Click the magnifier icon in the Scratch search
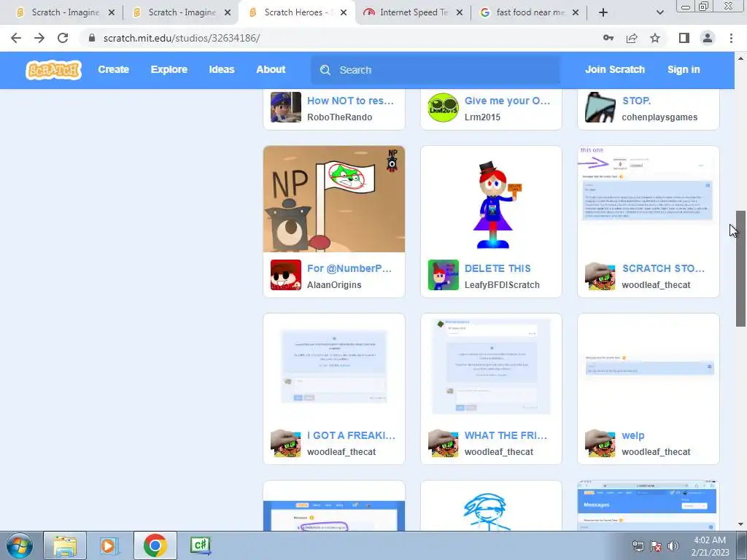 coord(325,70)
